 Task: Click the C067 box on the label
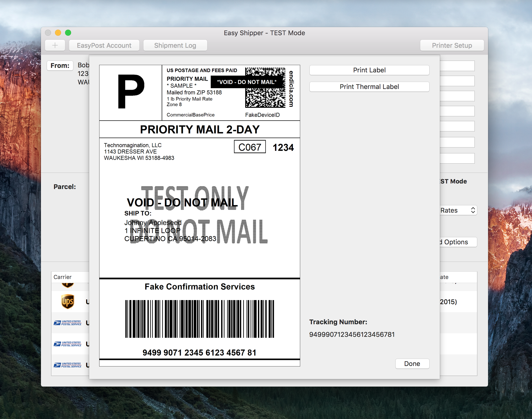tap(250, 147)
